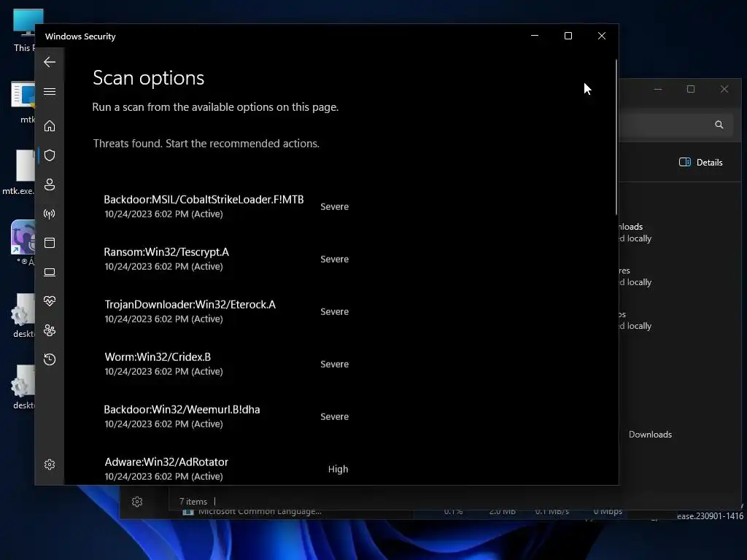
Task: Go back using the arrow in Windows Security
Action: pyautogui.click(x=50, y=62)
